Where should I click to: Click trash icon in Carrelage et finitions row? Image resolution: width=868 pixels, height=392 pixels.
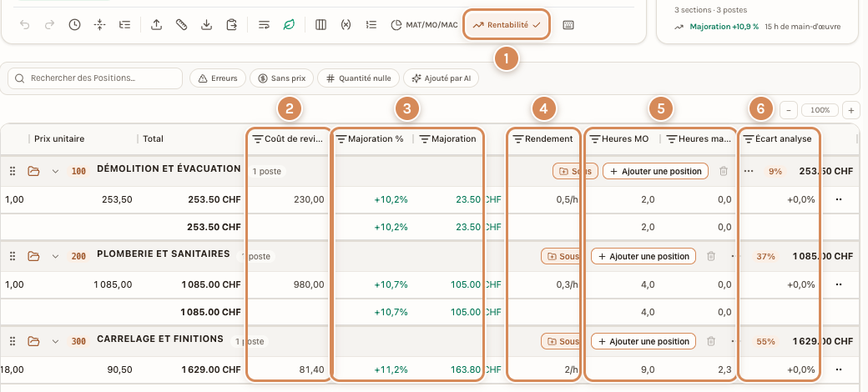pyautogui.click(x=711, y=341)
